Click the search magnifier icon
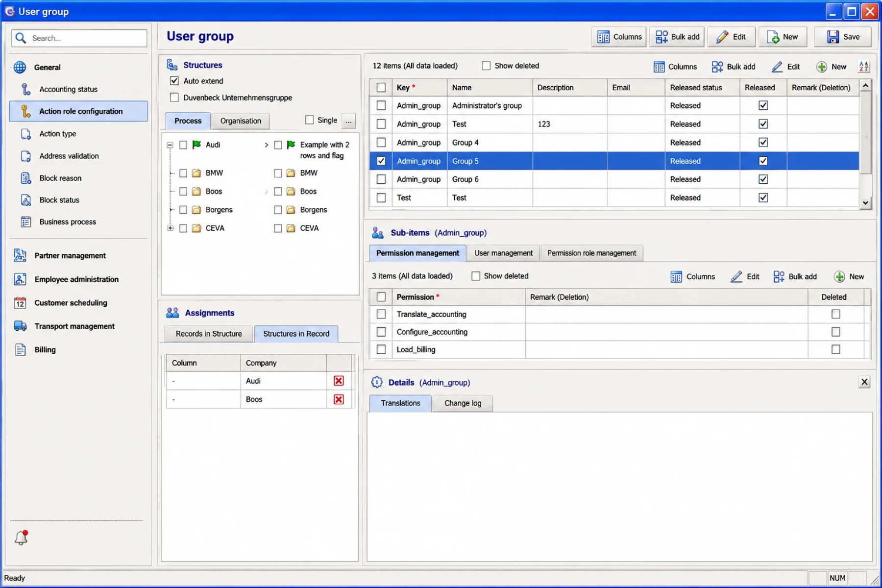This screenshot has height=588, width=882. pyautogui.click(x=21, y=38)
